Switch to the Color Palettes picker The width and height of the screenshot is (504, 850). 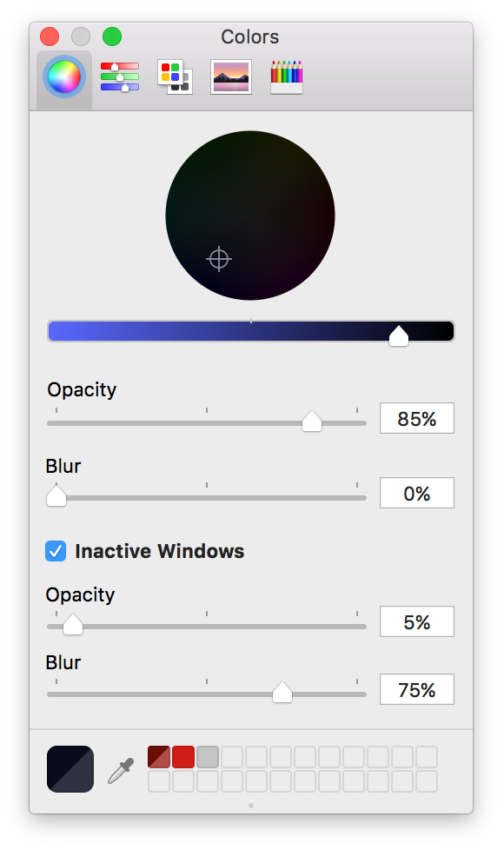[x=175, y=77]
